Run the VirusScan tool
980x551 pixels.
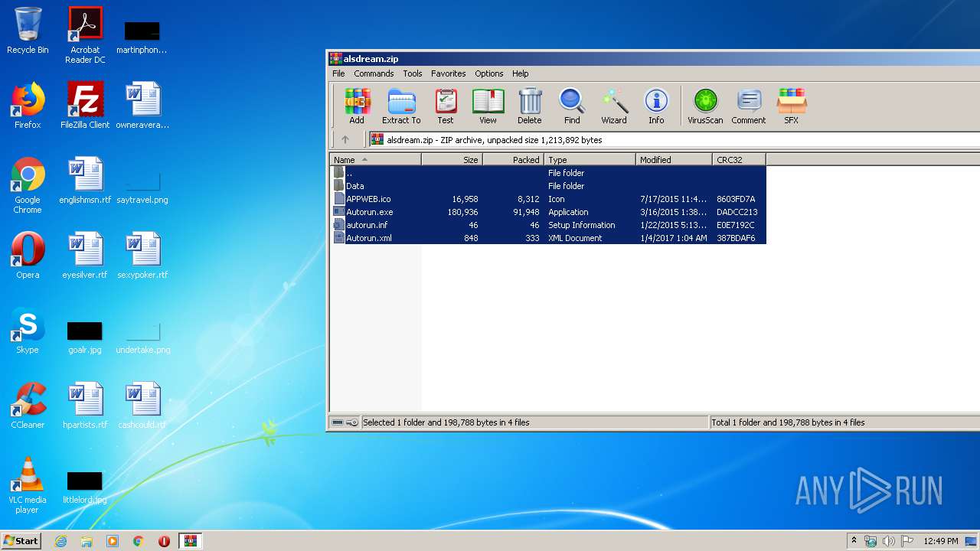[705, 106]
